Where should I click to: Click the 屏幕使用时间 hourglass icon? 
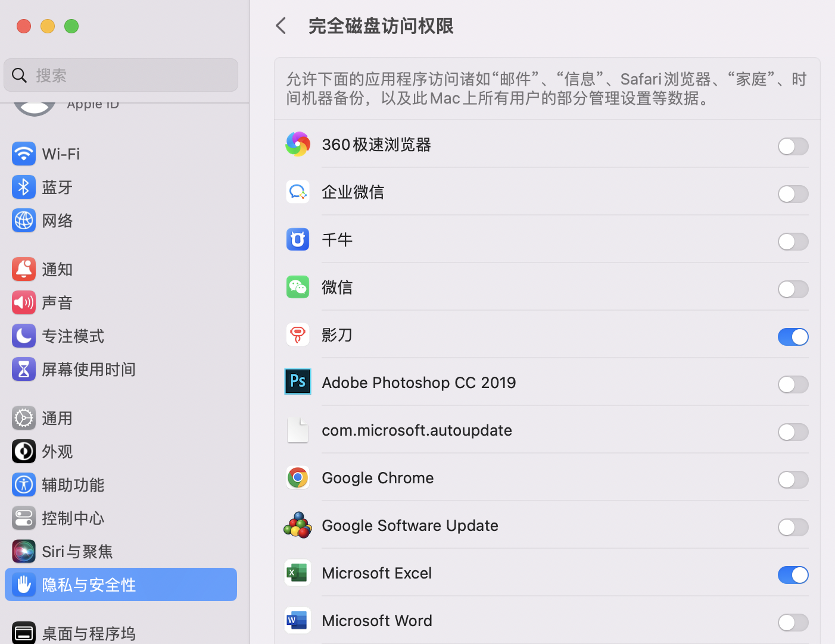click(x=24, y=370)
